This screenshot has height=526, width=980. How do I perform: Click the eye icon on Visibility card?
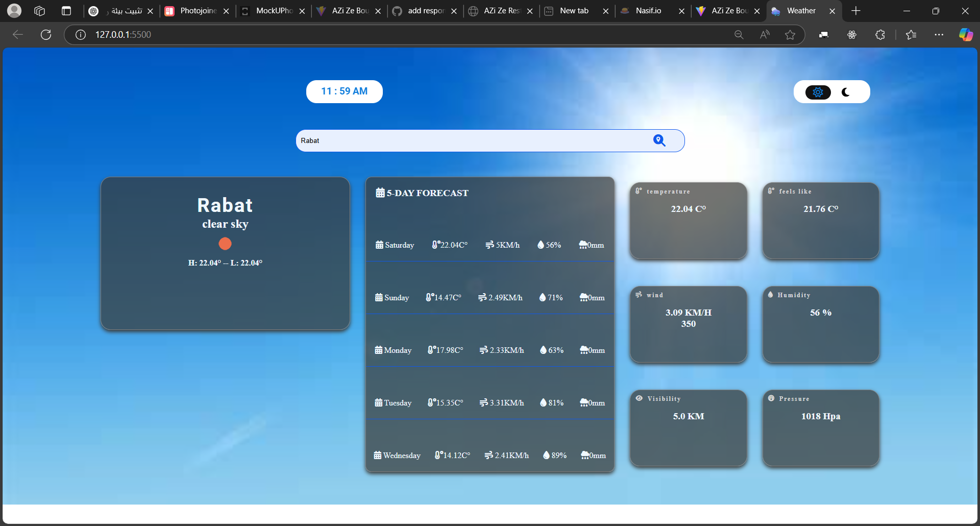click(639, 398)
